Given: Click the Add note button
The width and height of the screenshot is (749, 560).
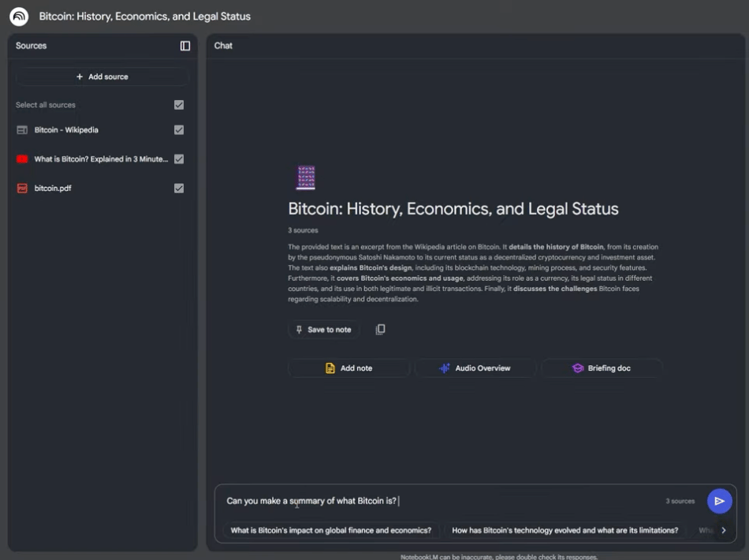Looking at the screenshot, I should (348, 368).
